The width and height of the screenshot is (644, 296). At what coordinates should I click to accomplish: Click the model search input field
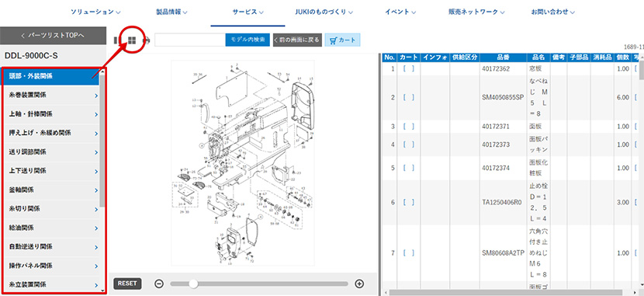point(190,40)
